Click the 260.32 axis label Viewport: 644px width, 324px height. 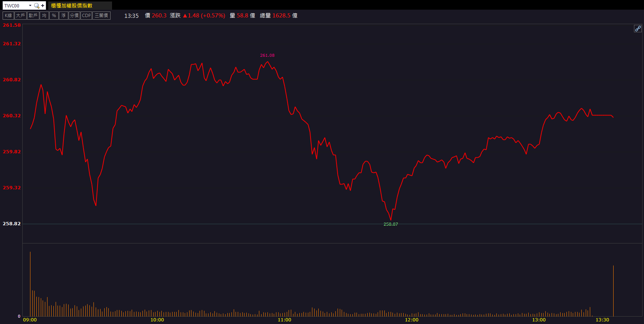click(12, 116)
